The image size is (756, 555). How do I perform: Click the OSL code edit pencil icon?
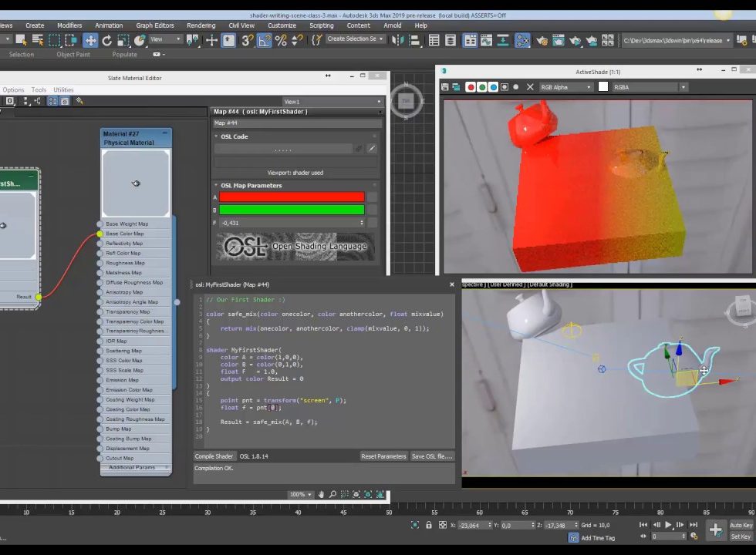[x=372, y=149]
